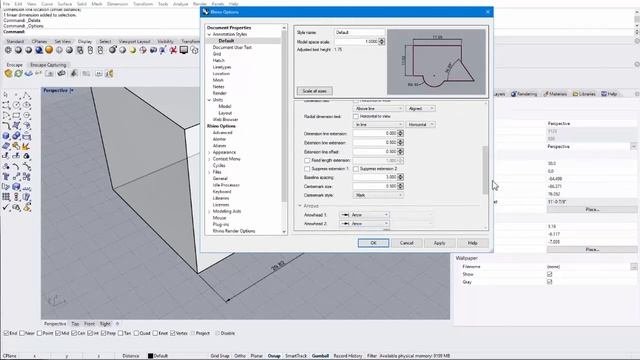Viewport: 640px width, 360px height.
Task: Click the black Default layer swatch
Action: [150, 356]
